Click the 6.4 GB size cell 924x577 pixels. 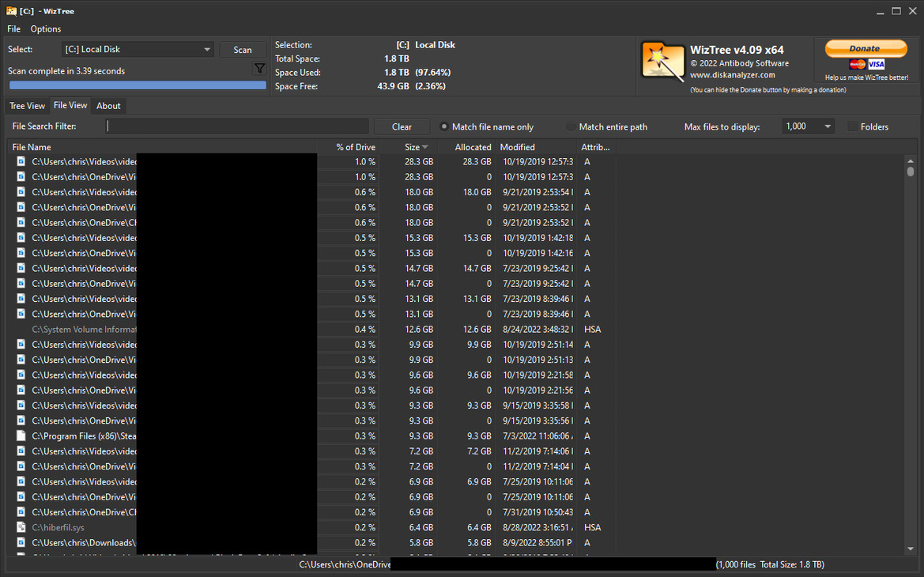[421, 527]
